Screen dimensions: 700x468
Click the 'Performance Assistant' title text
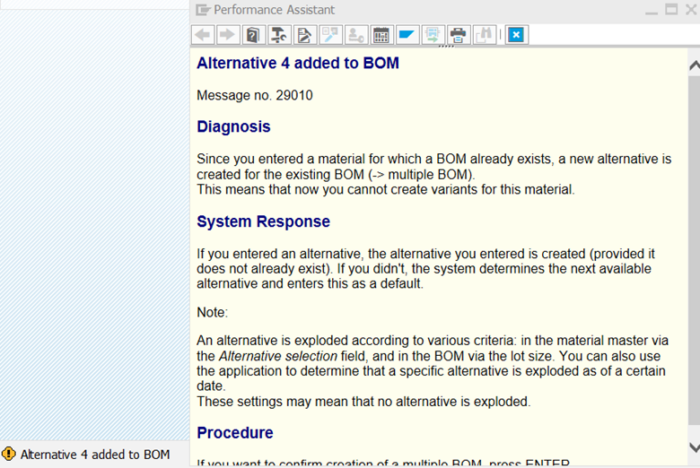coord(274,10)
